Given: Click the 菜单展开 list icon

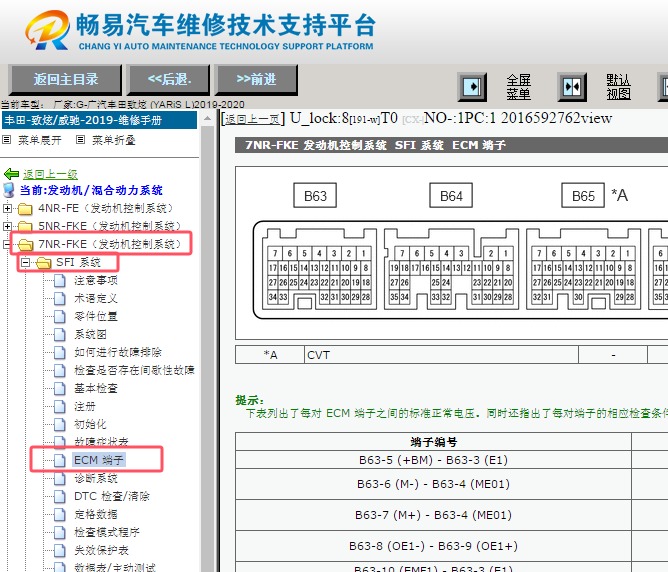Looking at the screenshot, I should (6, 139).
